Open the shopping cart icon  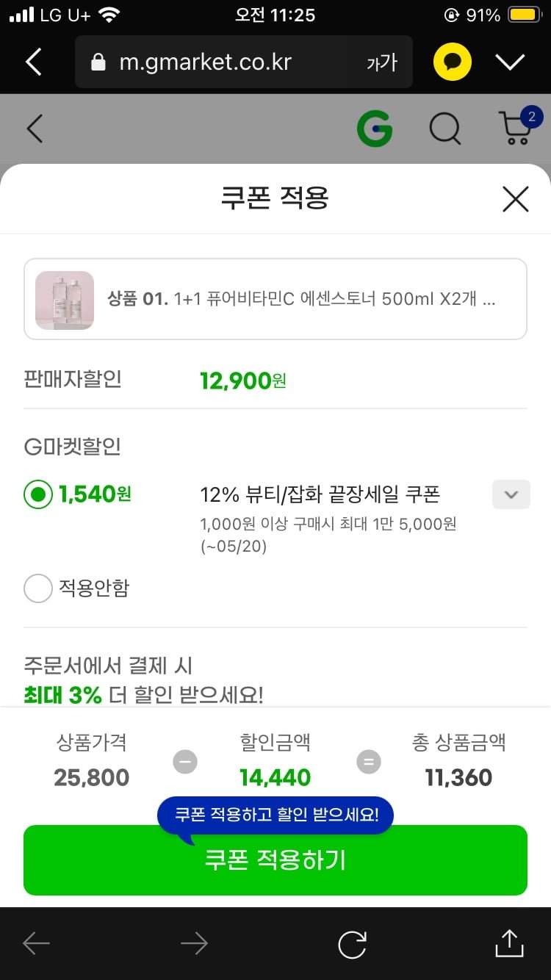(516, 128)
